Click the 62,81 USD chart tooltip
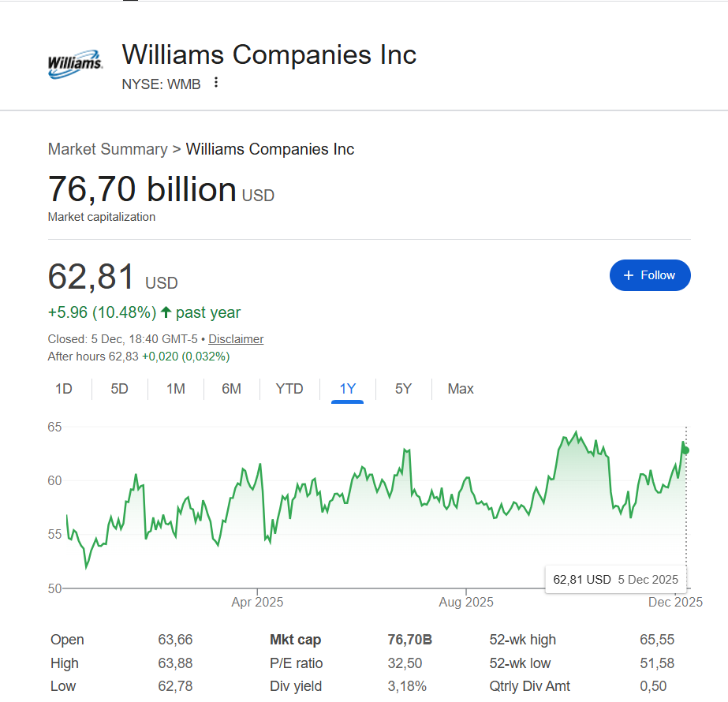 615,580
